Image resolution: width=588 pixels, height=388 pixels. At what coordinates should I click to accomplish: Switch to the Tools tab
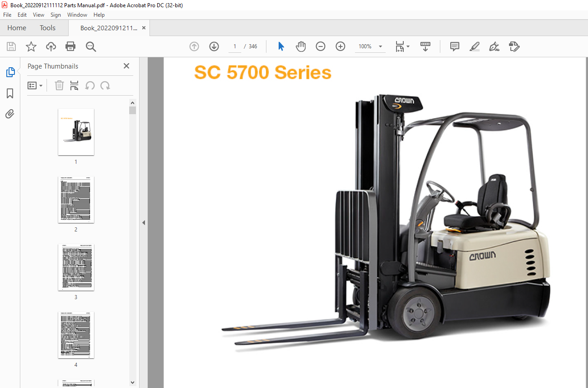[47, 28]
